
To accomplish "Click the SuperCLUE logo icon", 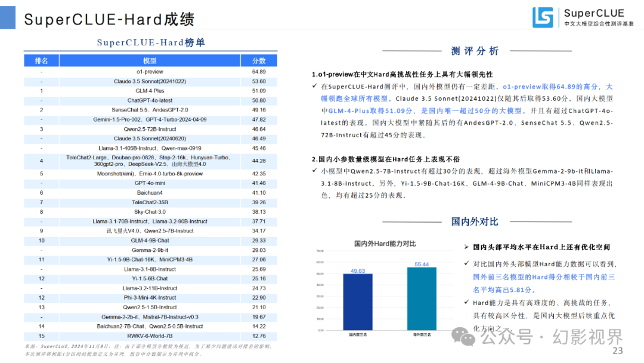I will (x=543, y=17).
